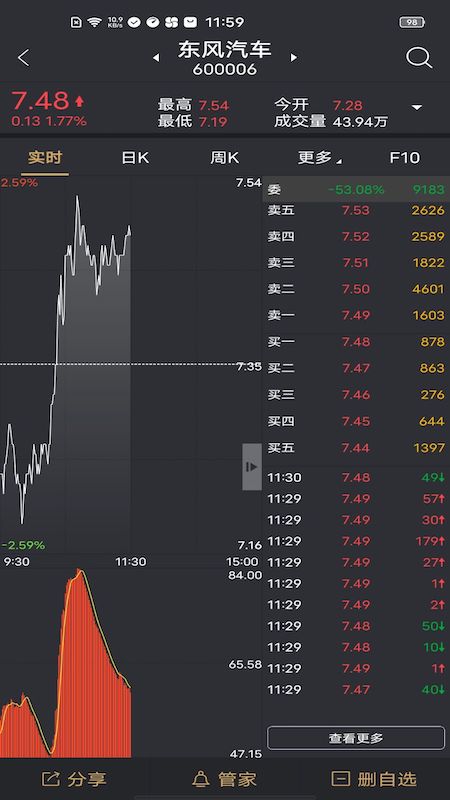Tap 删自选 to remove from watchlist

374,779
